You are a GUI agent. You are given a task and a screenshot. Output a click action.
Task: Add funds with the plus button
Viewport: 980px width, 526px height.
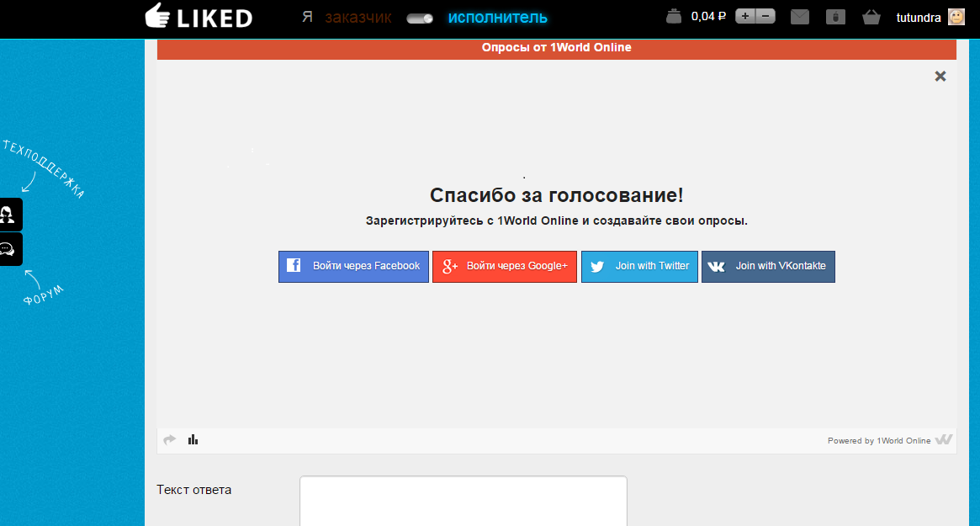pyautogui.click(x=745, y=16)
